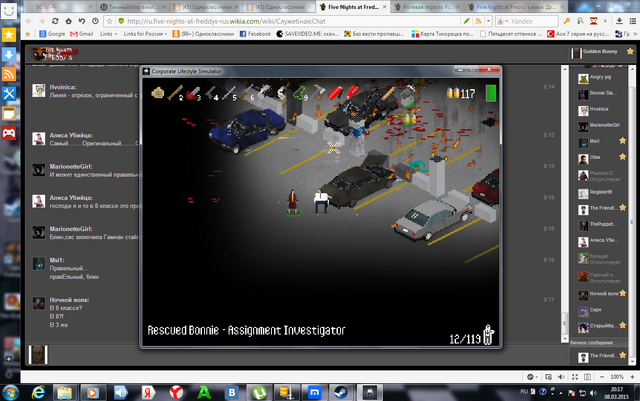Select weapon slot 4 in game toolbar

(x=212, y=94)
